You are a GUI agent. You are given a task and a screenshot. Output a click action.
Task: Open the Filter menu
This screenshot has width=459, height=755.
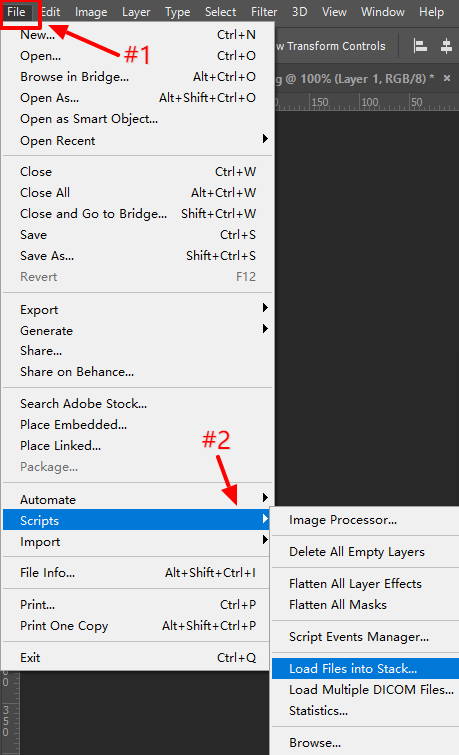pos(264,12)
